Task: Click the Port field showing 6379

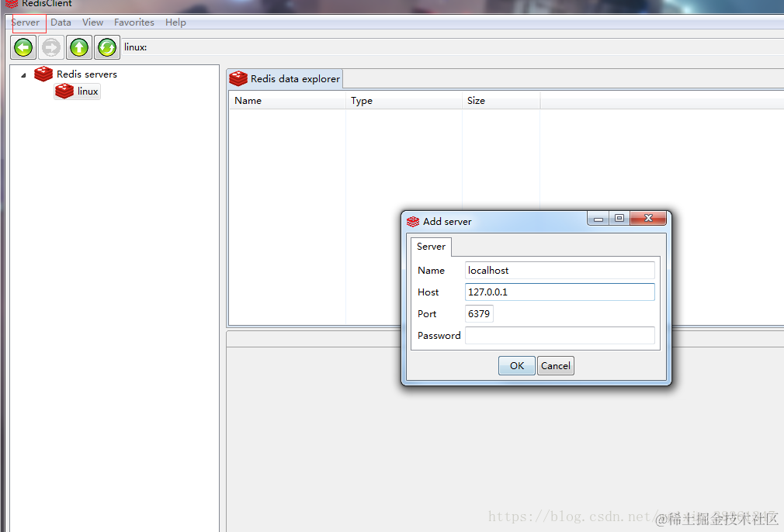Action: 479,314
